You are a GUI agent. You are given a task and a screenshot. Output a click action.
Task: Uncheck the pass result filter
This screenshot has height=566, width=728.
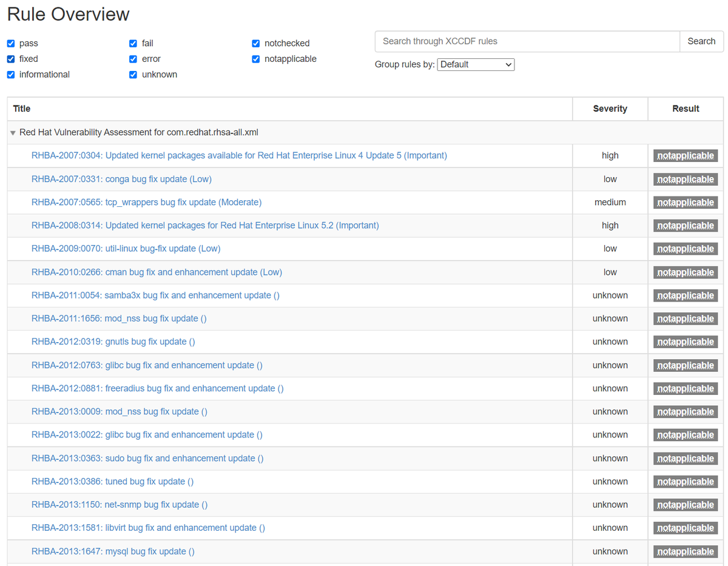pyautogui.click(x=10, y=43)
